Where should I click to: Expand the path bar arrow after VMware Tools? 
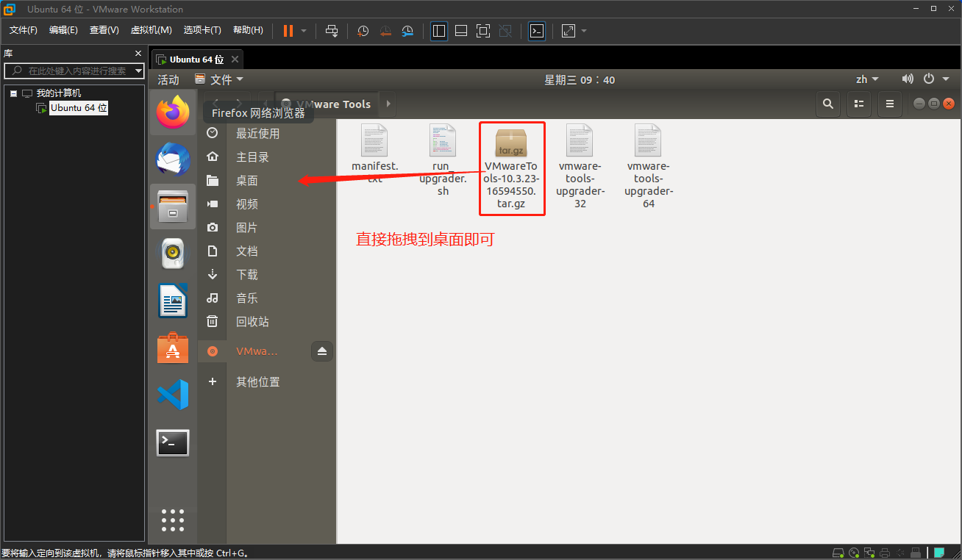388,104
